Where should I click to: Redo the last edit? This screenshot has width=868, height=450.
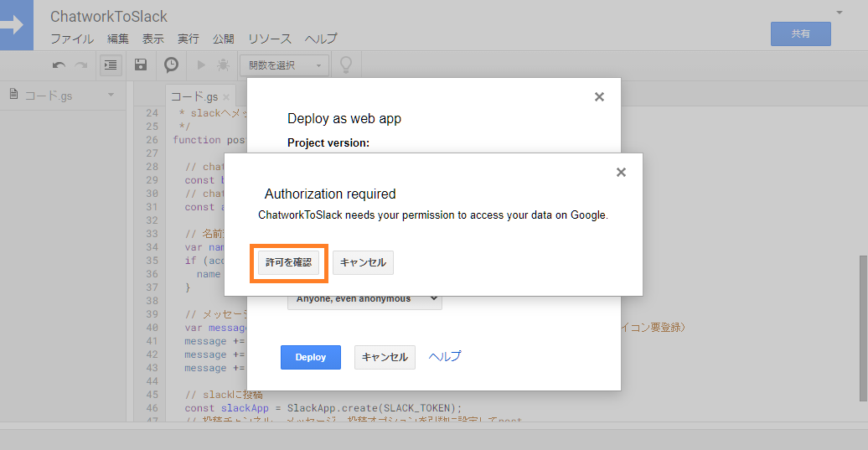click(x=81, y=65)
